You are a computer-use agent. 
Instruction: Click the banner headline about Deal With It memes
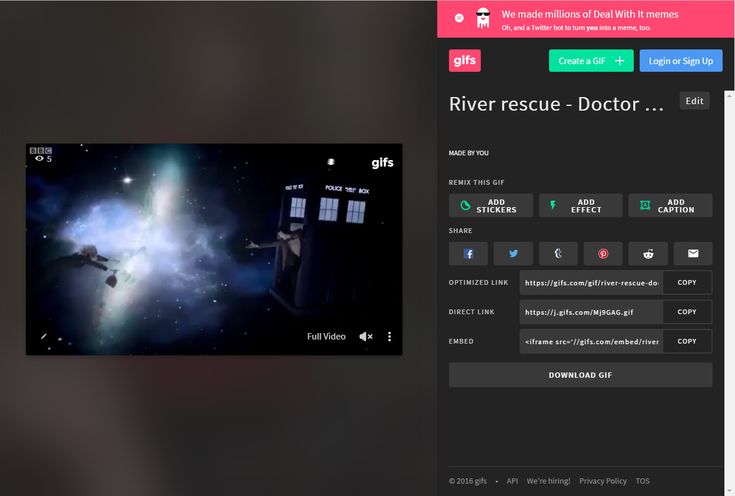pyautogui.click(x=590, y=15)
